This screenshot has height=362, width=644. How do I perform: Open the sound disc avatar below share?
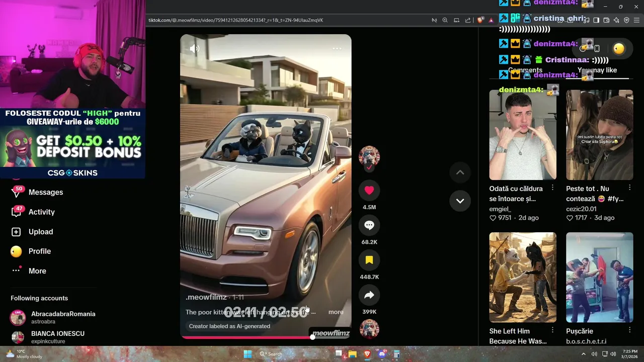(x=369, y=329)
